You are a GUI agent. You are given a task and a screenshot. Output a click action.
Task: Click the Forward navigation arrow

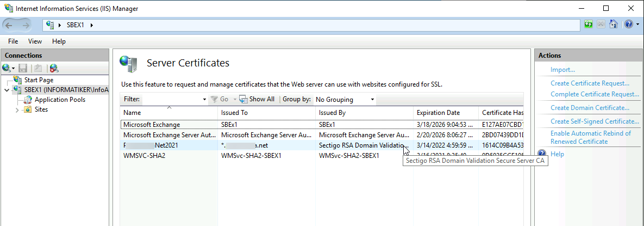26,25
